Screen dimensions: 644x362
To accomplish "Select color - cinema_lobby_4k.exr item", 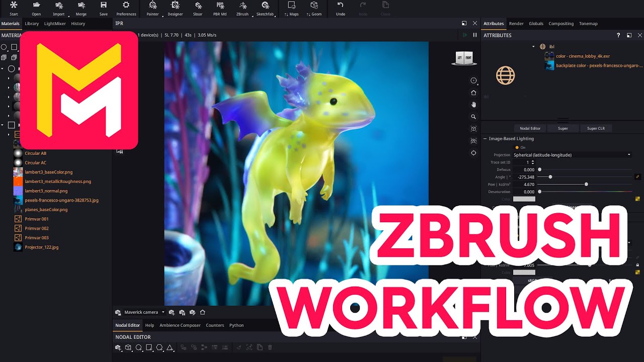I will click(x=583, y=56).
